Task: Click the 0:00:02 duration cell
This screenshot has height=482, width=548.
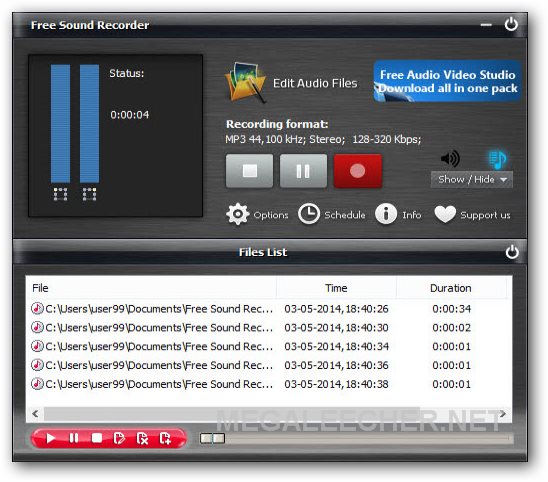Action: pos(452,328)
